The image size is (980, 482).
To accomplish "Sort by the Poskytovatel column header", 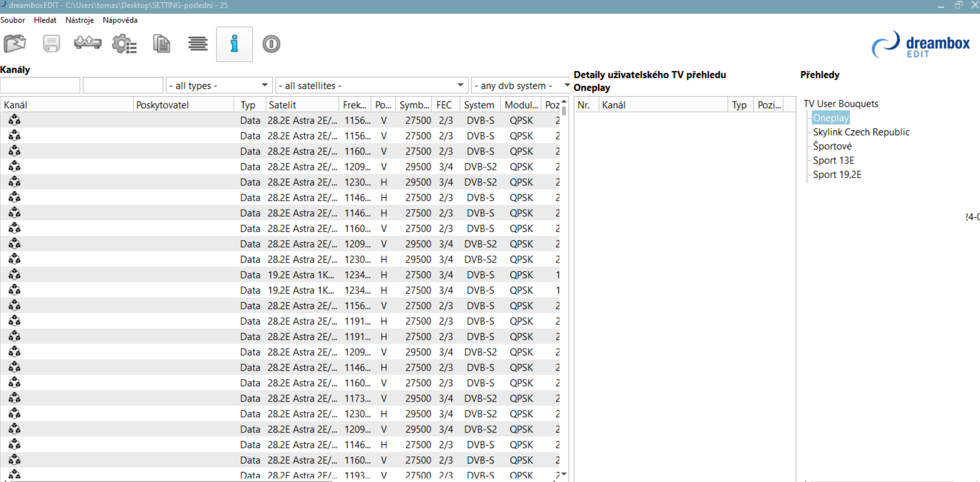I will 183,105.
